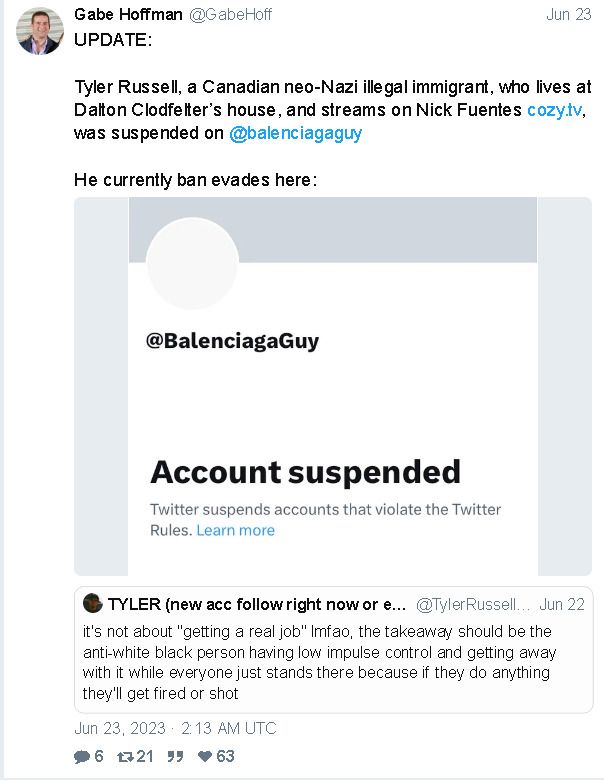The height and width of the screenshot is (780, 604).
Task: Click the Jun 22 date in quoted tweet
Action: click(562, 604)
